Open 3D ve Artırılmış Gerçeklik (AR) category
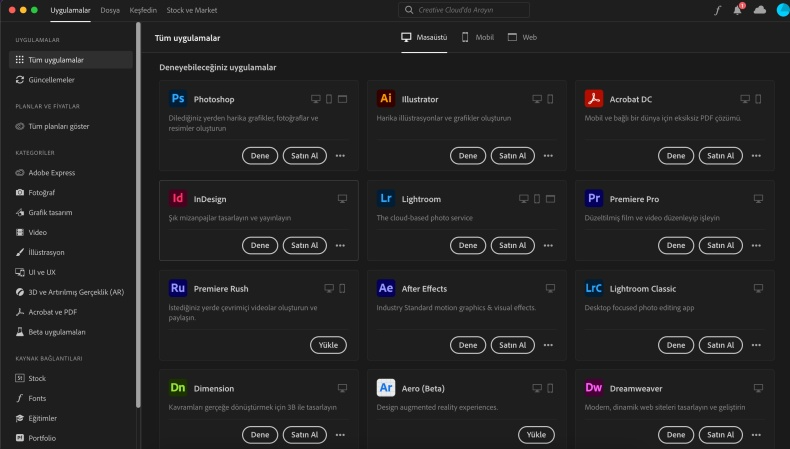 click(x=70, y=292)
